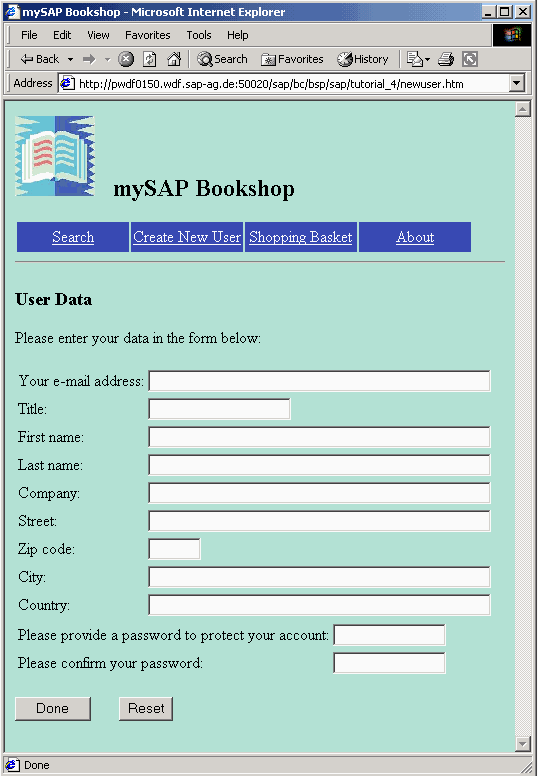This screenshot has width=538, height=776.
Task: Click the mySAP Bookshop book logo
Action: [x=54, y=156]
